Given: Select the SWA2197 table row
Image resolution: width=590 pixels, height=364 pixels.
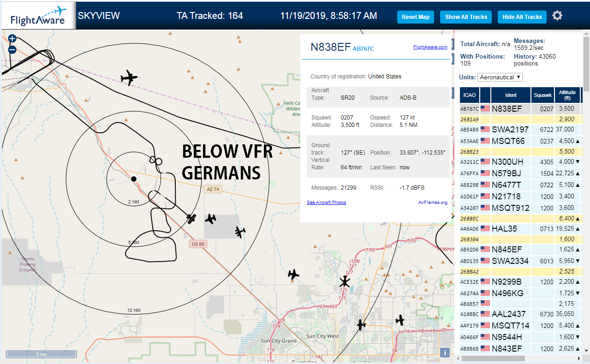Looking at the screenshot, I should click(x=520, y=130).
